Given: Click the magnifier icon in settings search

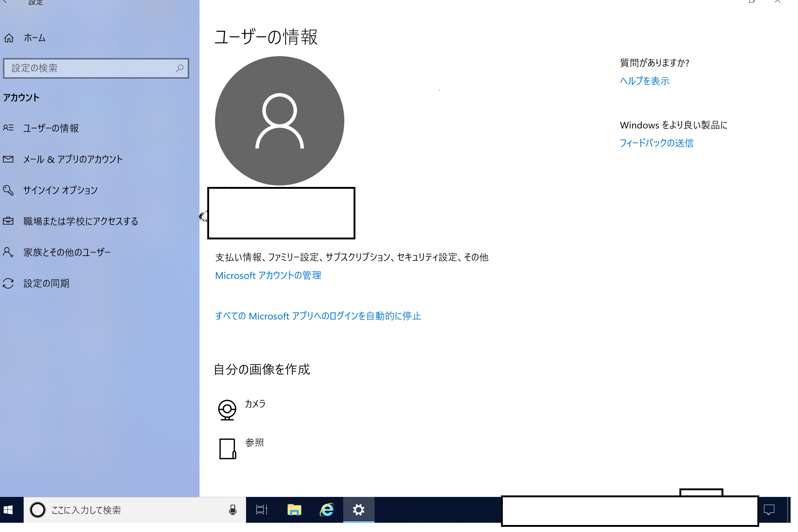Looking at the screenshot, I should pos(180,68).
